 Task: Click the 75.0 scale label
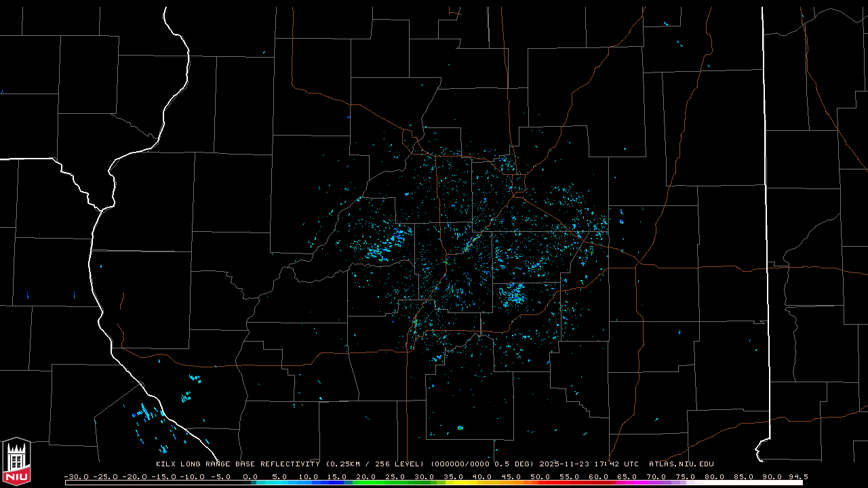686,476
